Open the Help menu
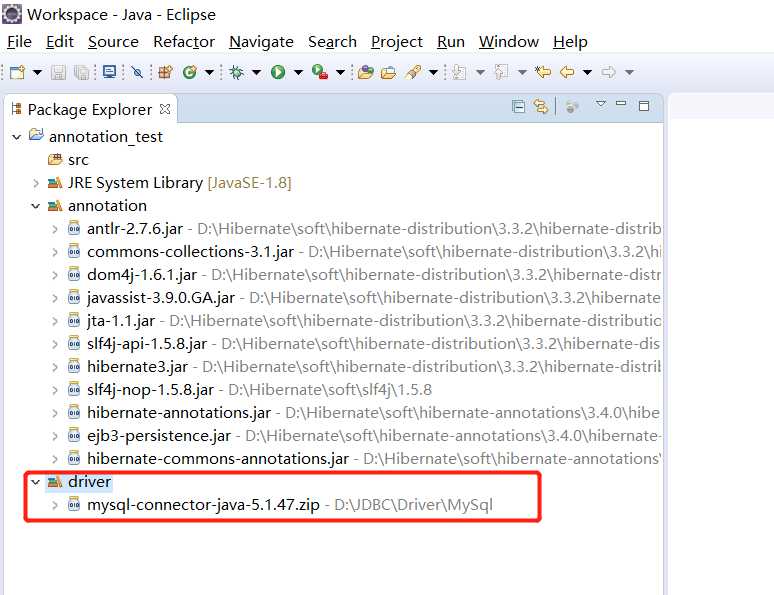The image size is (774, 595). (x=570, y=42)
